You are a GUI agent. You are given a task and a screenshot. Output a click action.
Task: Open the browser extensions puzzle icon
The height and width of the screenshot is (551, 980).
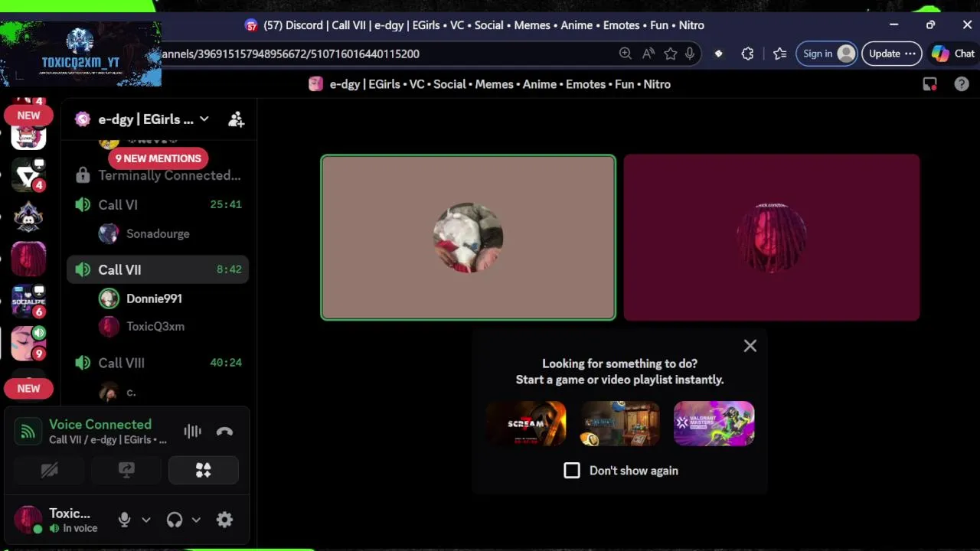coord(747,54)
